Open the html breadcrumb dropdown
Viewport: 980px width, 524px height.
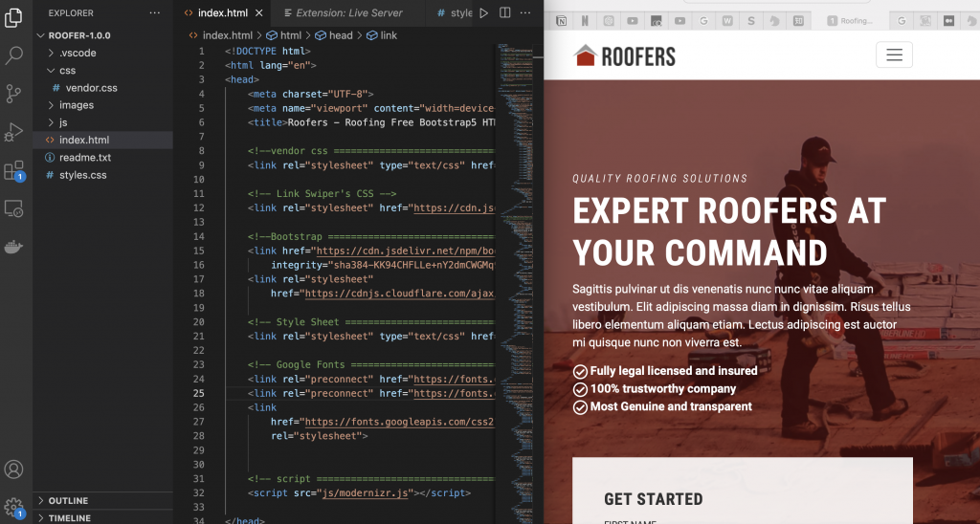(x=283, y=35)
